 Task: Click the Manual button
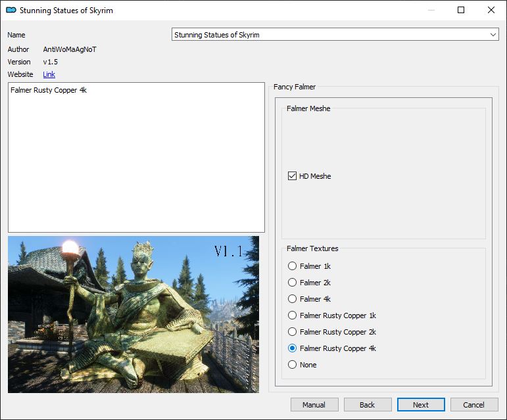314,405
